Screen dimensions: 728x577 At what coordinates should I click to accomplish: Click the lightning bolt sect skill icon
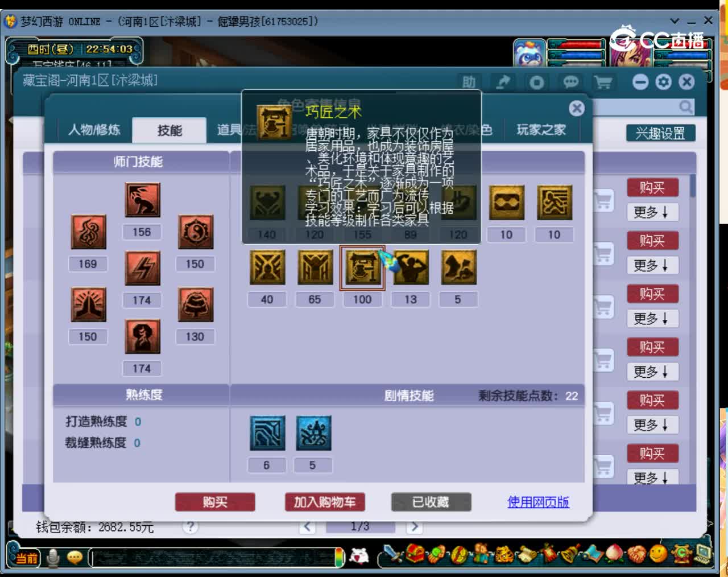142,268
